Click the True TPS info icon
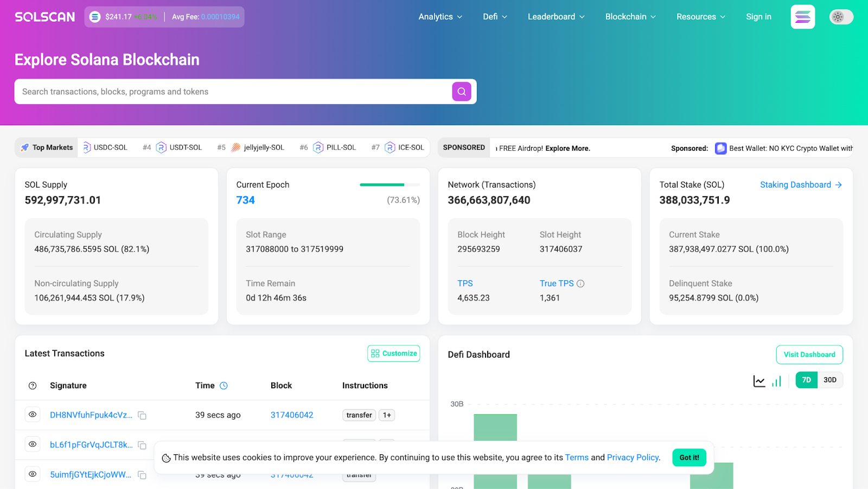 [x=580, y=284]
